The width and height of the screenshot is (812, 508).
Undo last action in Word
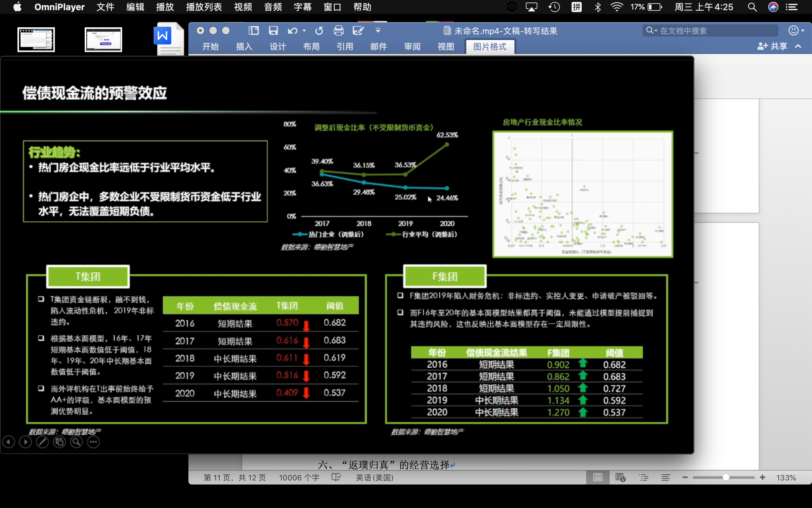tap(292, 31)
